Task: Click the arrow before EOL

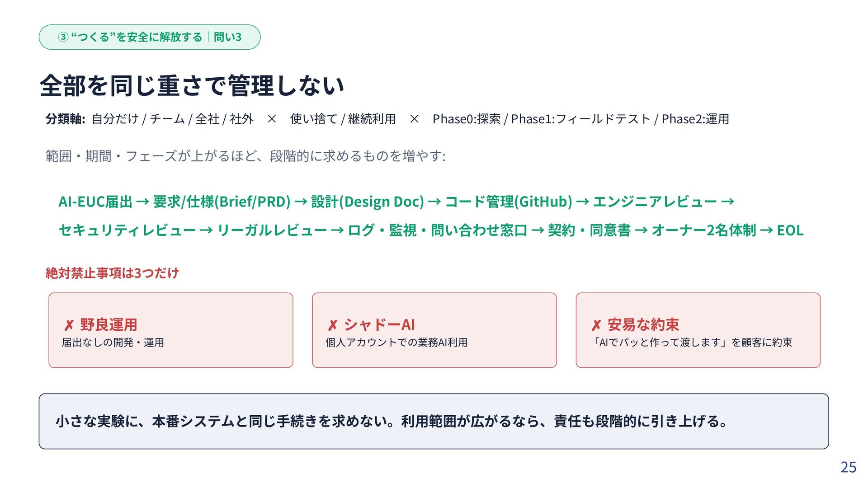Action: [x=766, y=230]
